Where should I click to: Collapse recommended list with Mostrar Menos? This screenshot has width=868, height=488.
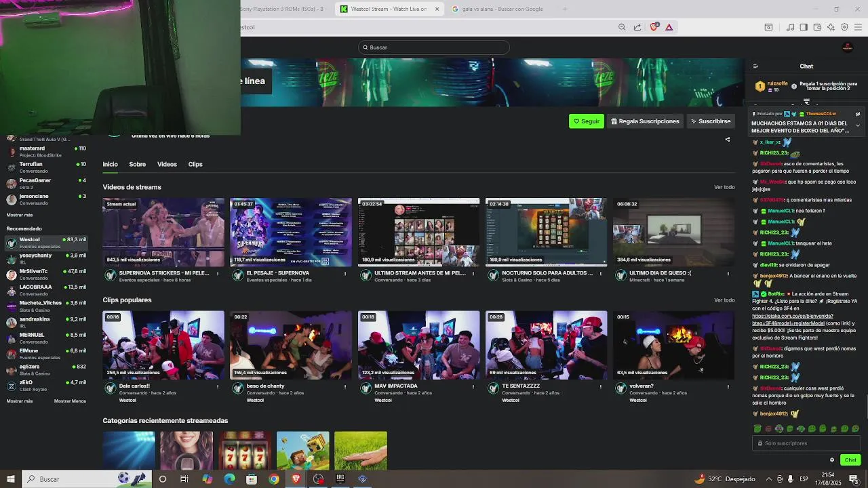[x=70, y=401]
